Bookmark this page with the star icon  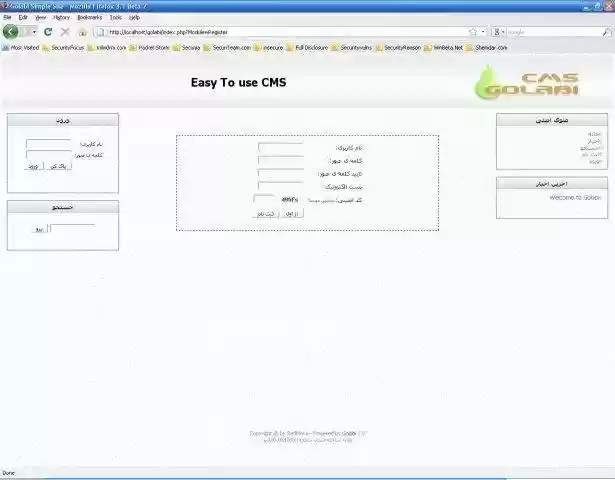473,32
